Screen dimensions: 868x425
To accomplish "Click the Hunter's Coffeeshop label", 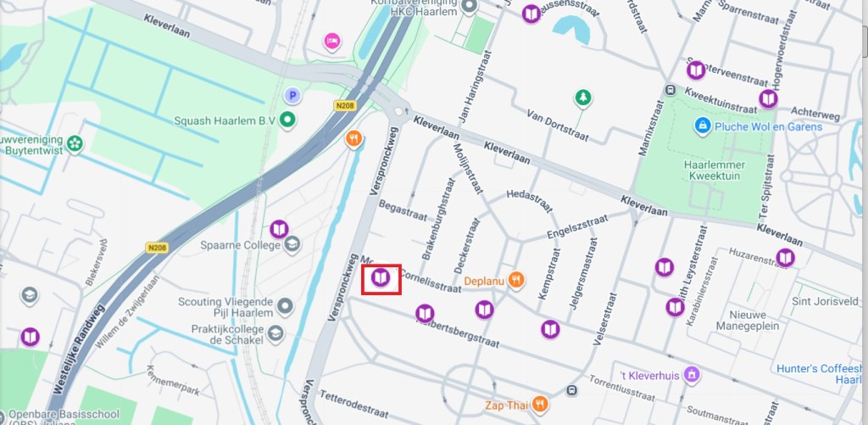I will tap(820, 374).
